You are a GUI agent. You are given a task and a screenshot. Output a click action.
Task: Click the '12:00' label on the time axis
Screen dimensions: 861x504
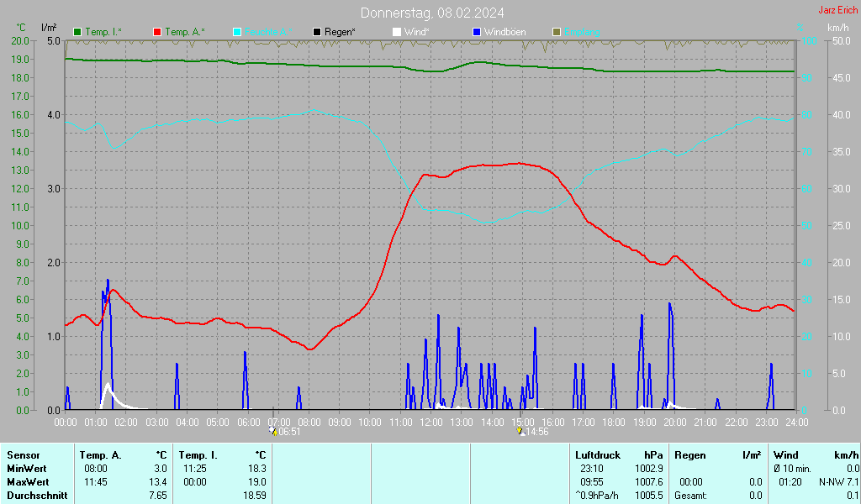click(431, 422)
